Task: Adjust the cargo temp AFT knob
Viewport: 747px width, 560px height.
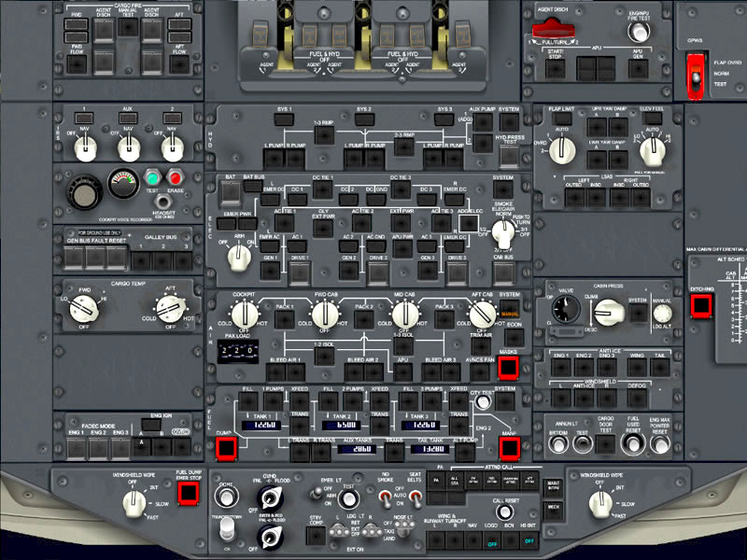Action: 171,309
